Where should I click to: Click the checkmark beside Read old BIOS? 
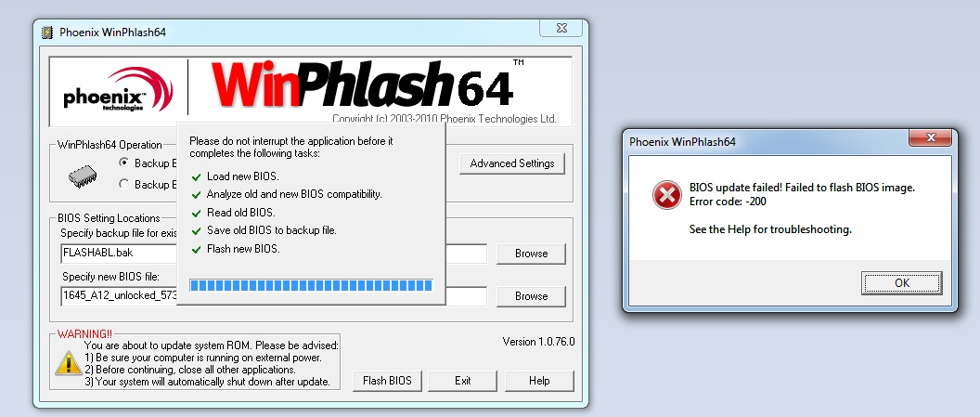197,214
